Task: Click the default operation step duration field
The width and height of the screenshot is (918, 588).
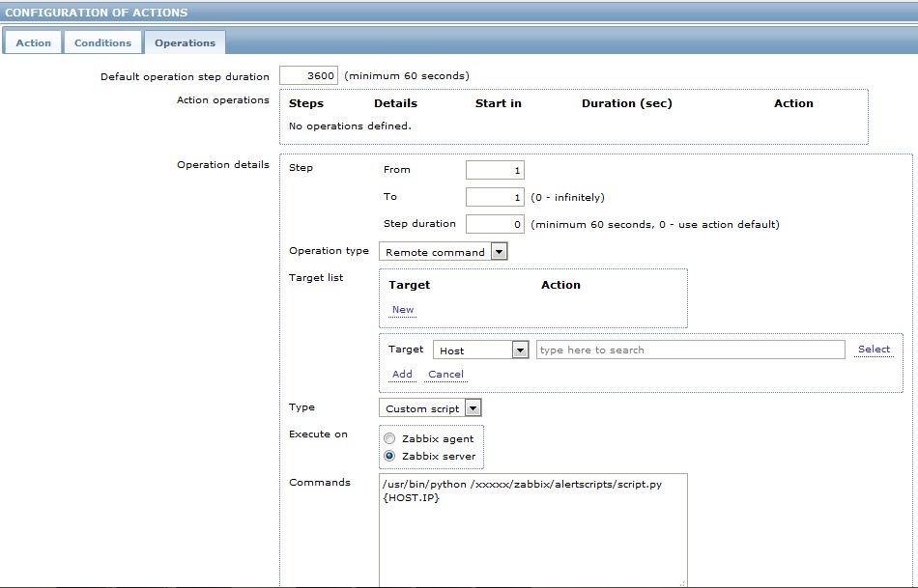Action: point(308,75)
